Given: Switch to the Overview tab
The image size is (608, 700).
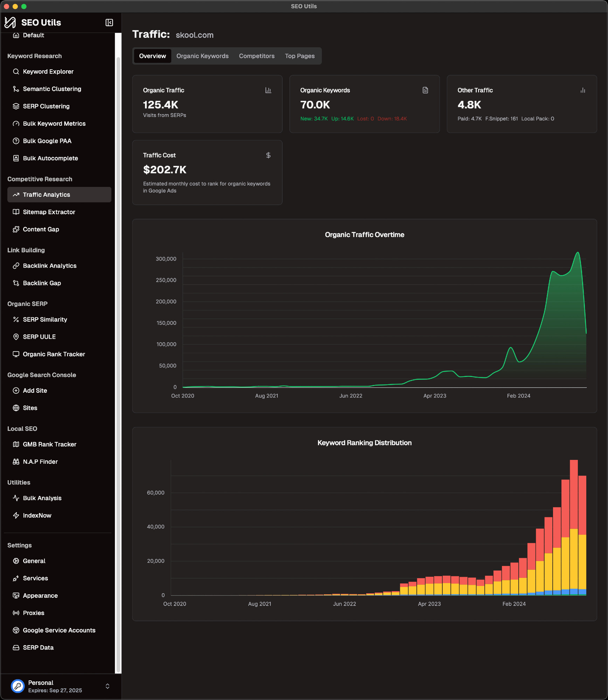Looking at the screenshot, I should 152,56.
